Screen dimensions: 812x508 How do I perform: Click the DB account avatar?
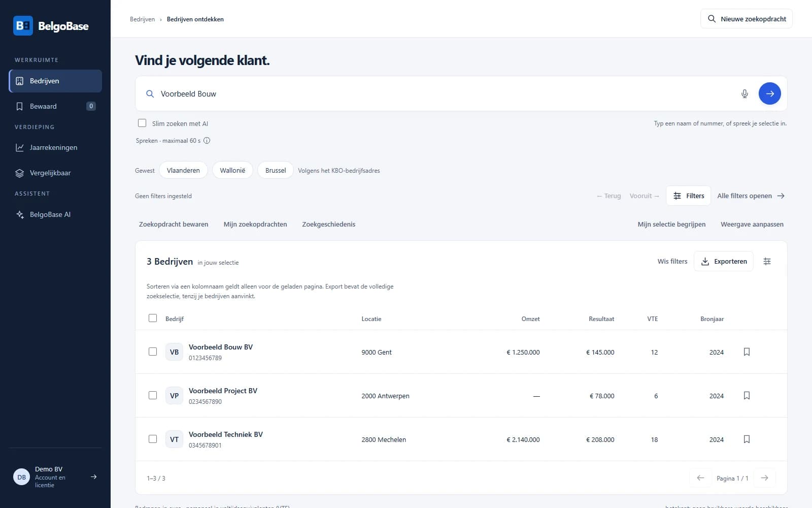click(21, 477)
